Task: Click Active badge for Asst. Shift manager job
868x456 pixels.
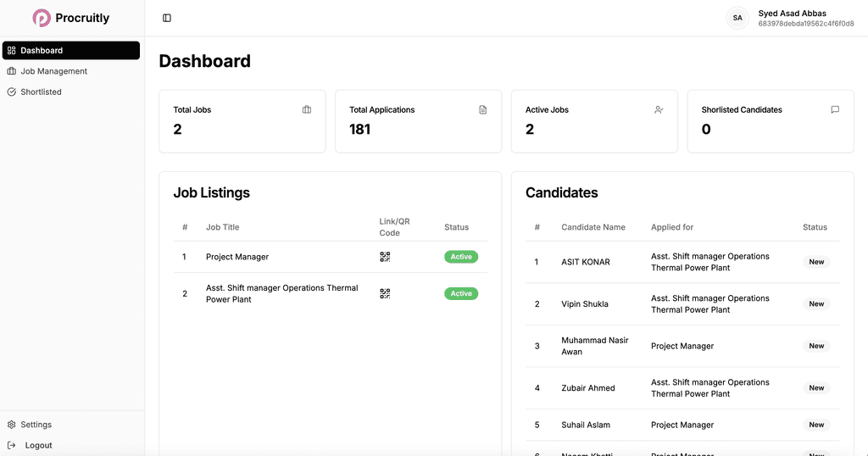Action: tap(461, 293)
